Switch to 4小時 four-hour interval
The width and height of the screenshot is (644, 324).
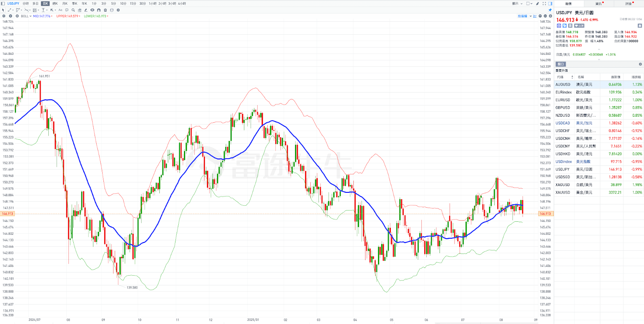pos(182,4)
